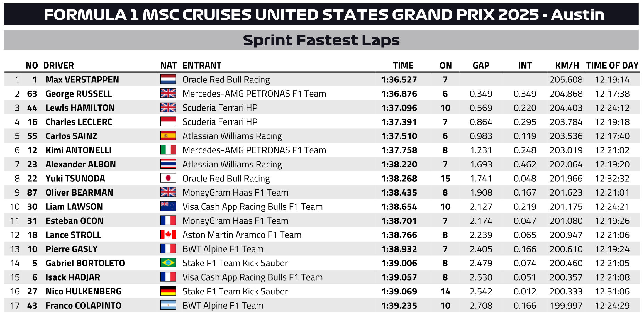Select the Thai flag next to Alexander Albon

point(168,164)
